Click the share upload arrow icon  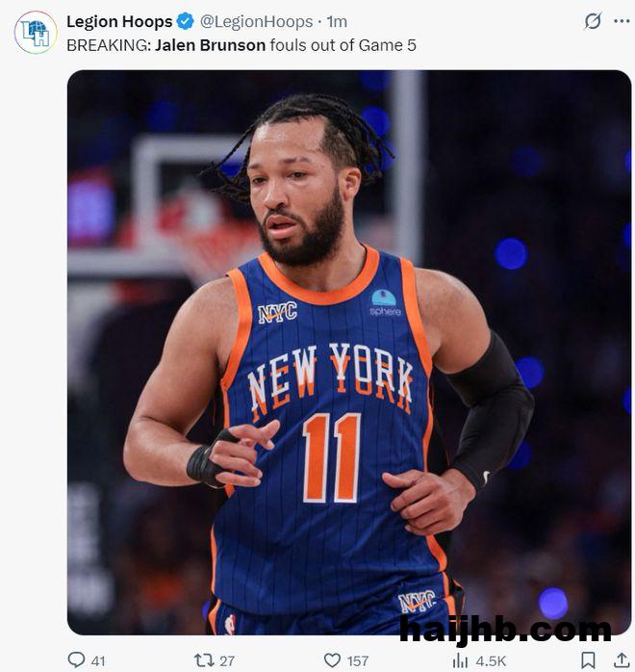click(x=622, y=660)
